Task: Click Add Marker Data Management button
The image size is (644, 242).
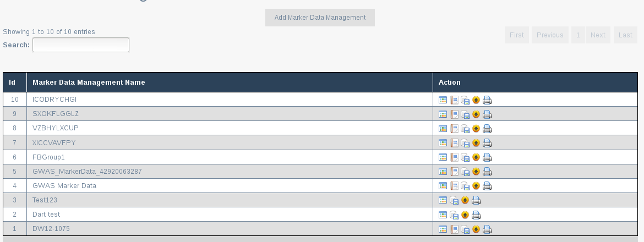Action: point(320,18)
